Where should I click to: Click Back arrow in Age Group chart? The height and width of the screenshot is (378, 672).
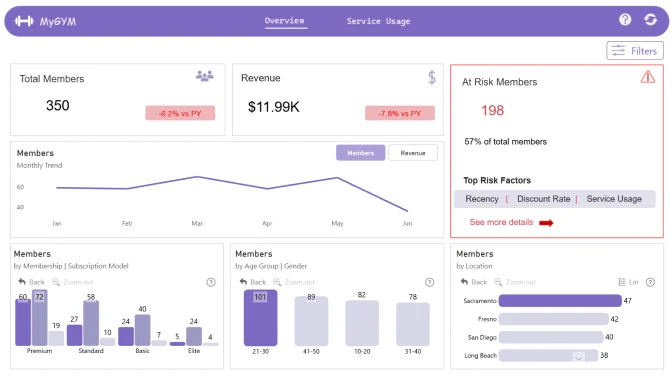pyautogui.click(x=243, y=282)
